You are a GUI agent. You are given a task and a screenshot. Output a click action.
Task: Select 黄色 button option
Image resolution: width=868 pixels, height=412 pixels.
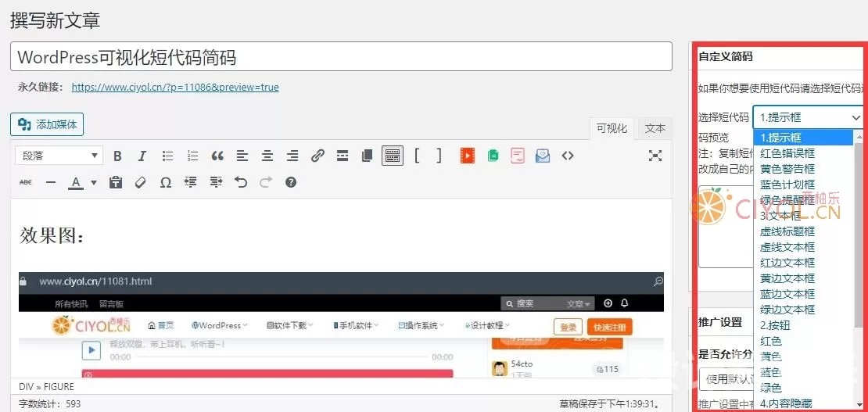coord(803,356)
